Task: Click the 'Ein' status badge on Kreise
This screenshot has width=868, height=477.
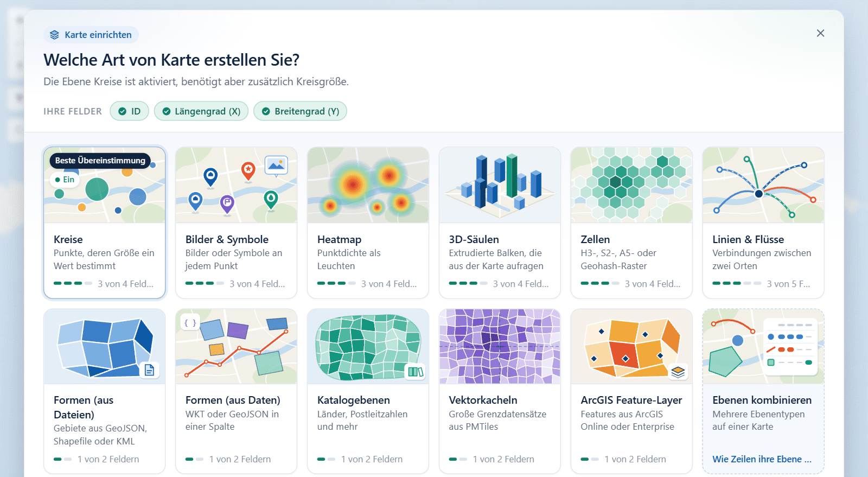Action: (65, 180)
